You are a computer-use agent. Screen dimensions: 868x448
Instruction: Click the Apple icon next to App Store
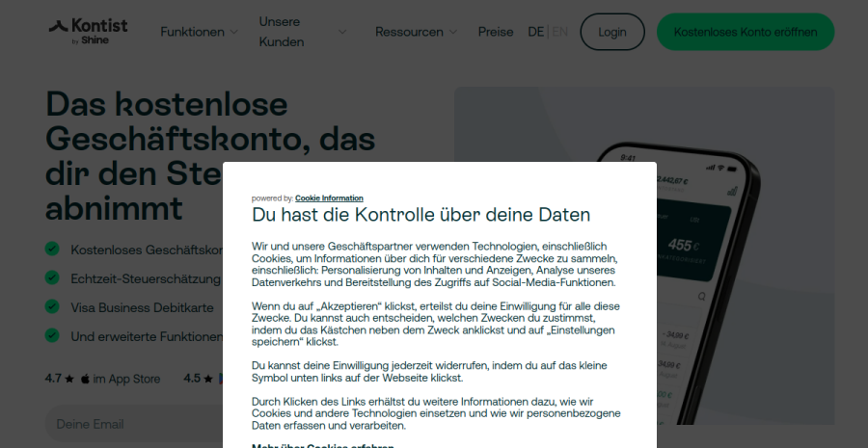click(x=85, y=379)
